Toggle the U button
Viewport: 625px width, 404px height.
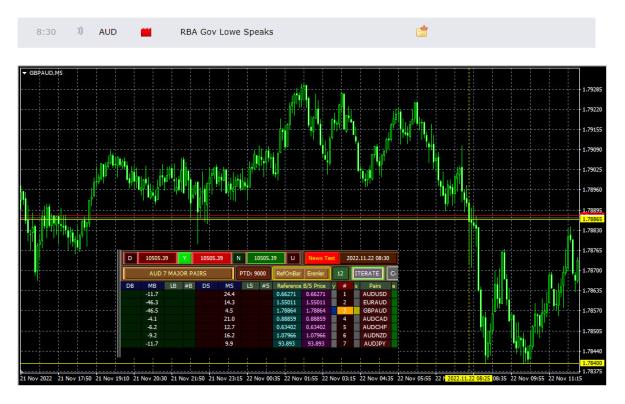point(293,258)
